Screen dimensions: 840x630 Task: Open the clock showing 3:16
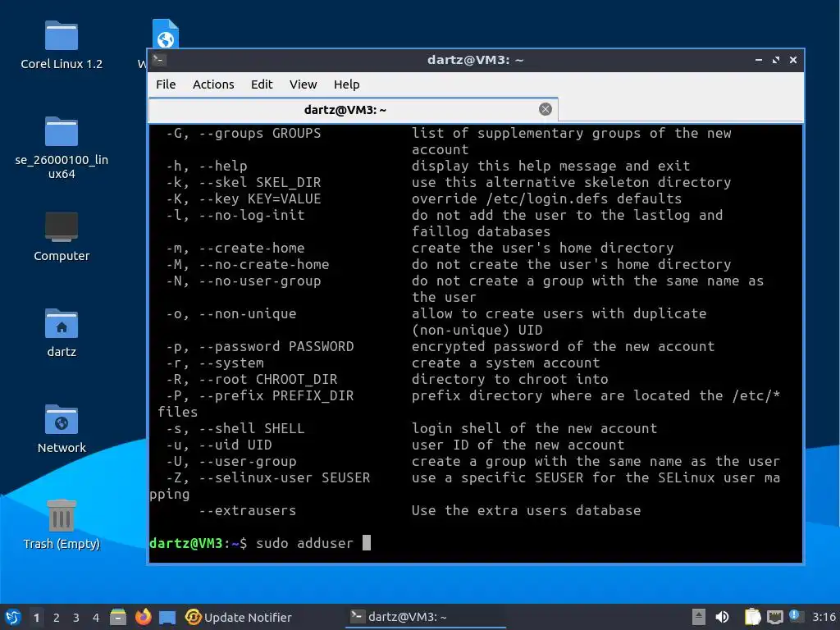(824, 617)
